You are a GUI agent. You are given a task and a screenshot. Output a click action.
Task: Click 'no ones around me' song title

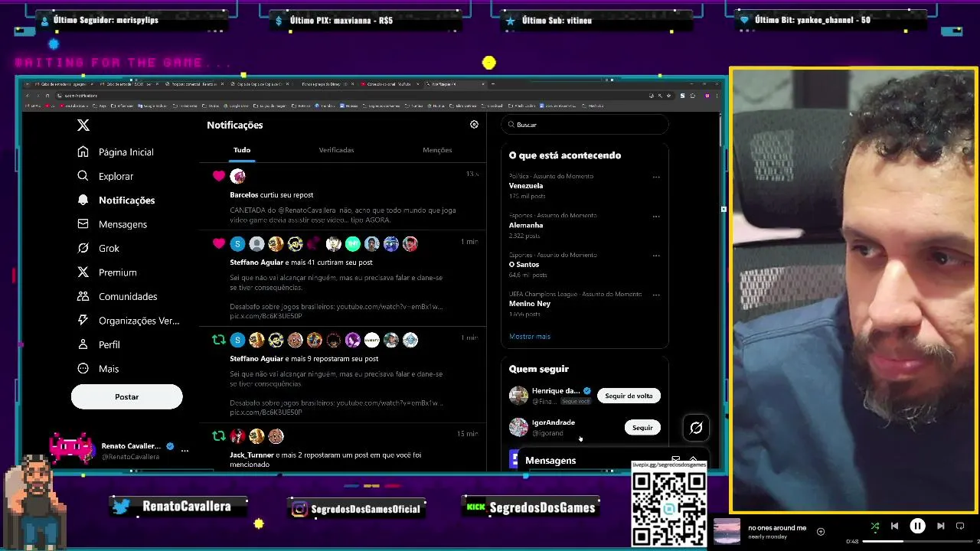click(x=777, y=528)
